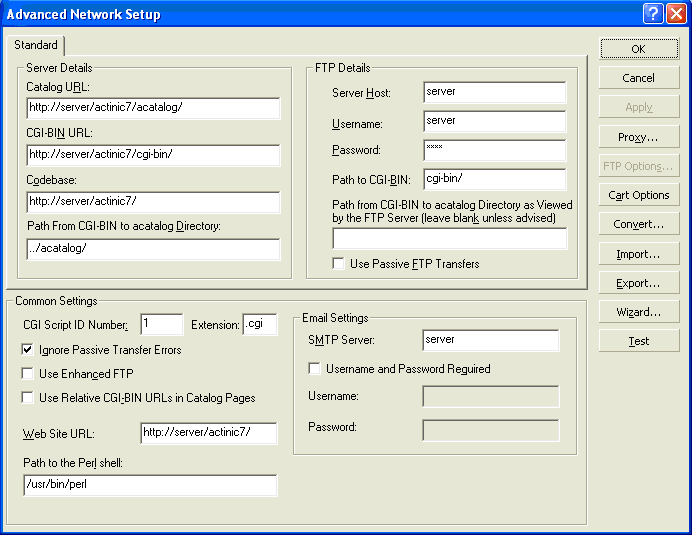This screenshot has height=535, width=692.
Task: Click the Import button
Action: 639,254
